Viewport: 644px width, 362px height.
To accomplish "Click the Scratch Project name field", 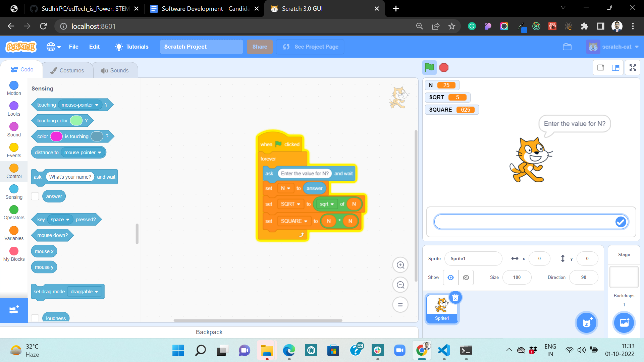I will tap(201, 47).
